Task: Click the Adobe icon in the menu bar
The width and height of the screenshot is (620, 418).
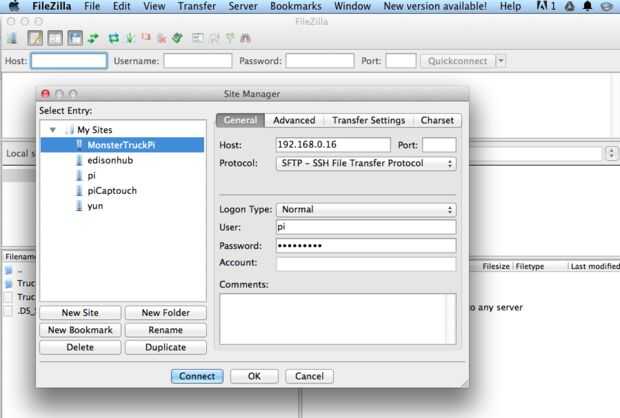Action: coord(546,6)
